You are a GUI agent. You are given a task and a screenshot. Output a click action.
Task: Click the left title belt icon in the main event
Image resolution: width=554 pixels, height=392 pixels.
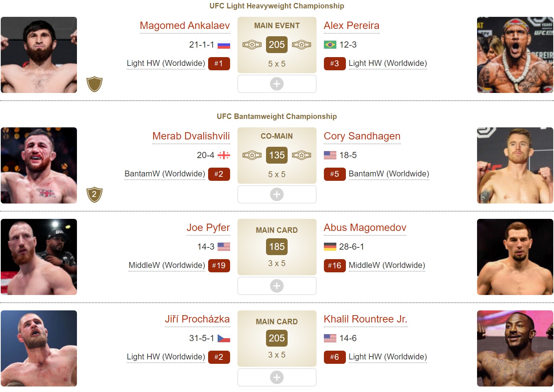[x=252, y=45]
